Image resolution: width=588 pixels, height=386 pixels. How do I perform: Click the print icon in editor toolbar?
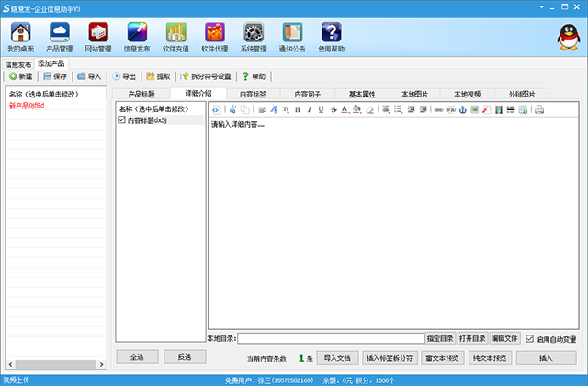click(539, 109)
